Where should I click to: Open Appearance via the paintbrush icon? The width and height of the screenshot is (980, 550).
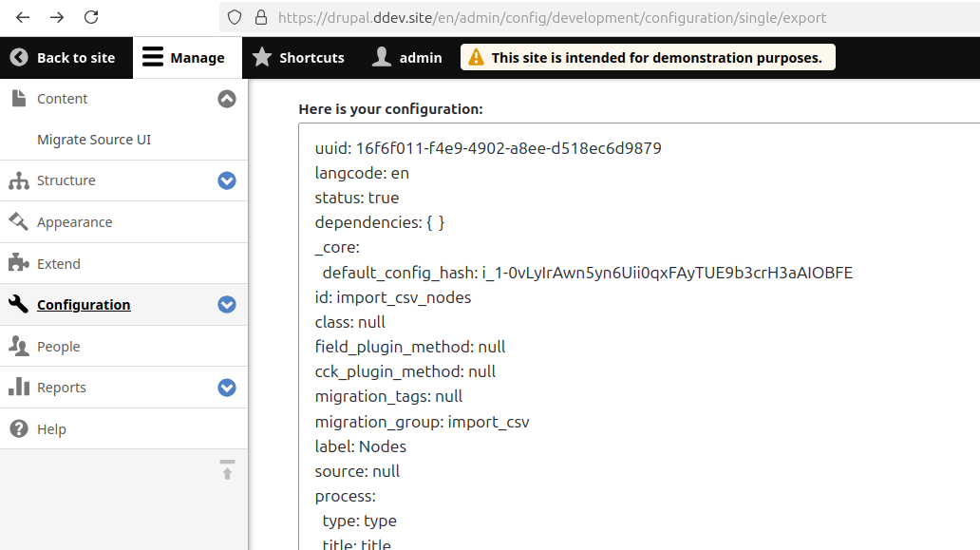point(19,221)
